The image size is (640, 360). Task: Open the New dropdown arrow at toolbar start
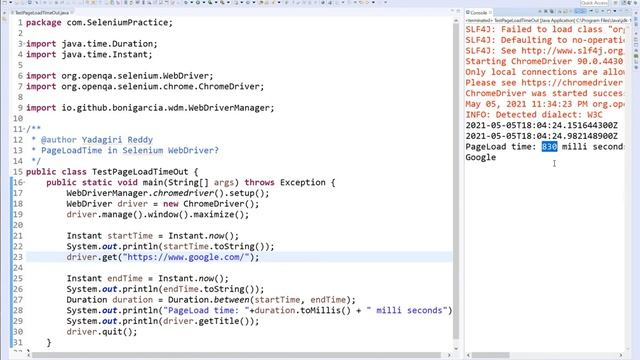pyautogui.click(x=11, y=2)
